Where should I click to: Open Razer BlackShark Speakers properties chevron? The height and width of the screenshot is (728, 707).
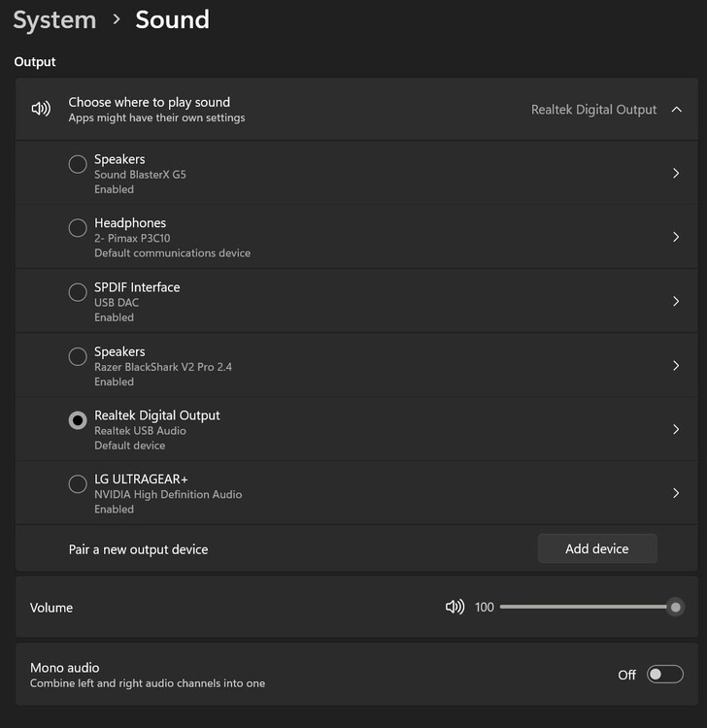(x=676, y=365)
